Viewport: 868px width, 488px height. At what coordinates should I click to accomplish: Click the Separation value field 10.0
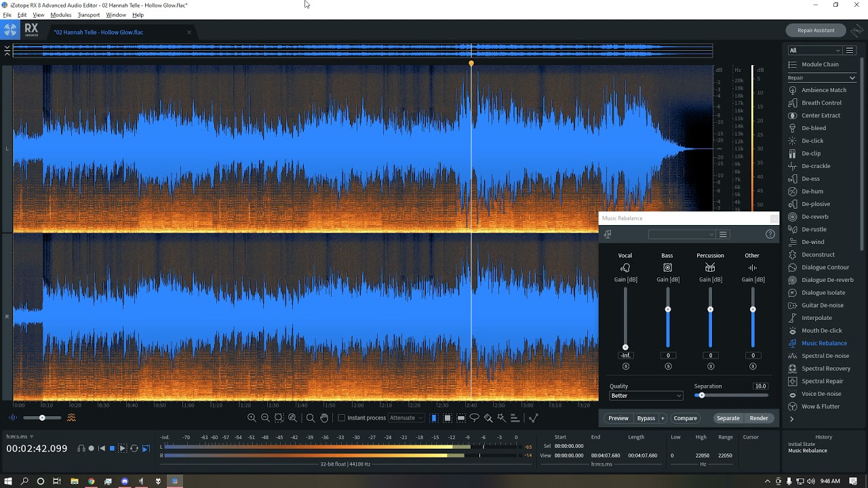coord(760,386)
